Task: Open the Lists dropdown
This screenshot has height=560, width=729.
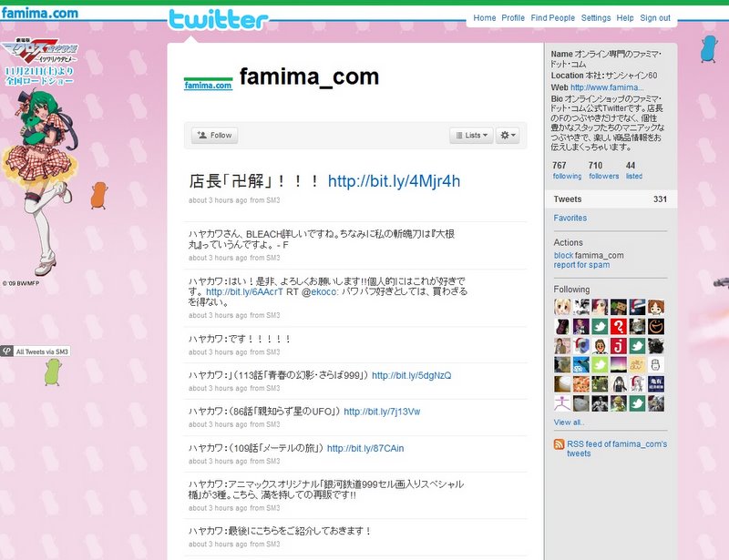Action: pyautogui.click(x=471, y=136)
